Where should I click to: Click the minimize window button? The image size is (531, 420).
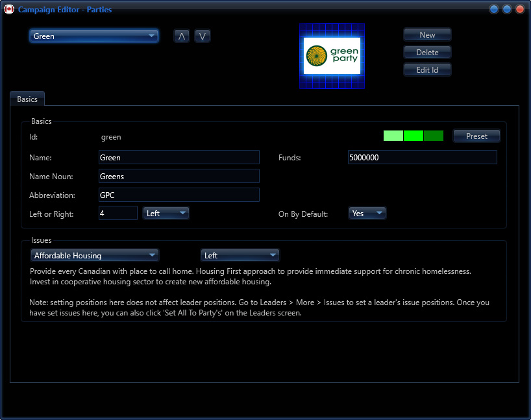click(x=494, y=9)
